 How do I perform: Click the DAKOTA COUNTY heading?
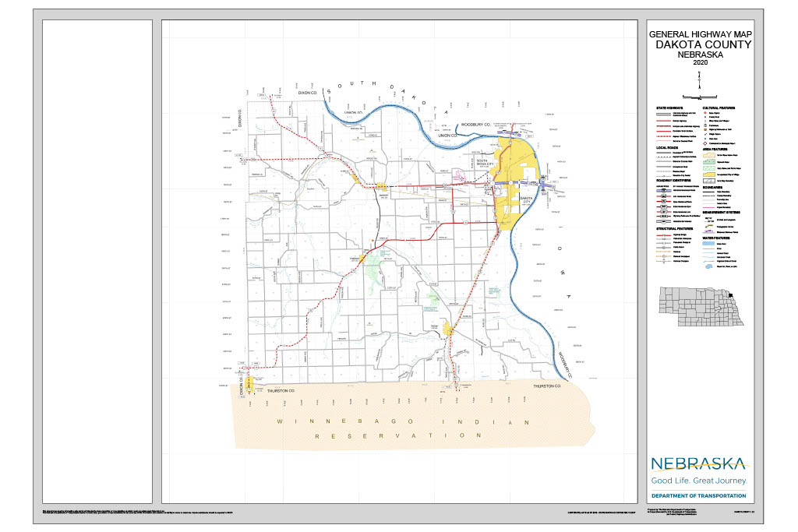[x=704, y=44]
